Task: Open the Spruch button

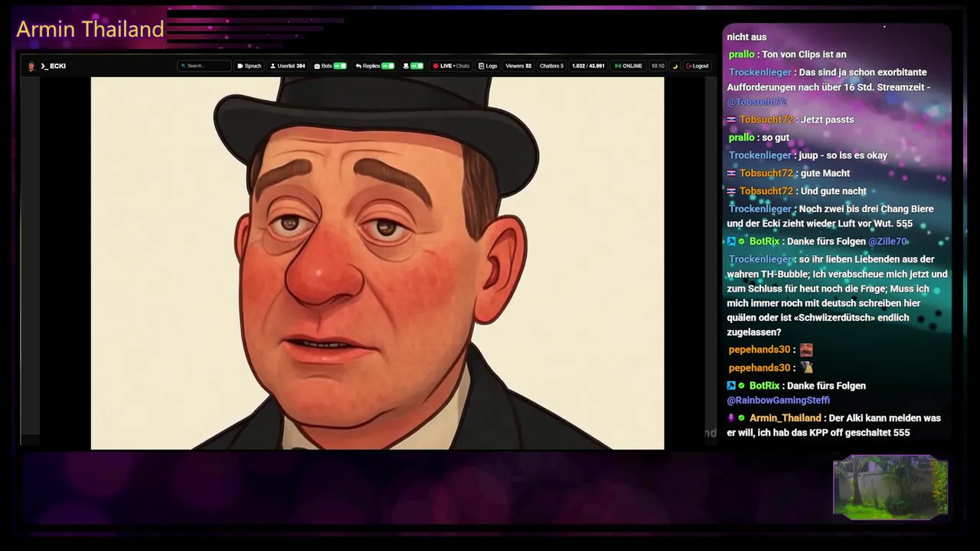Action: click(249, 66)
